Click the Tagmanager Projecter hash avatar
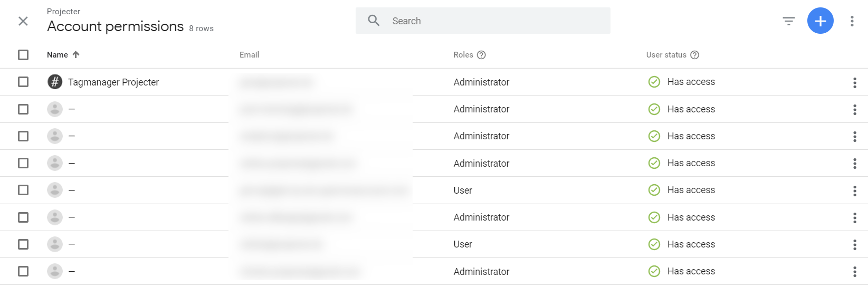 [x=55, y=82]
